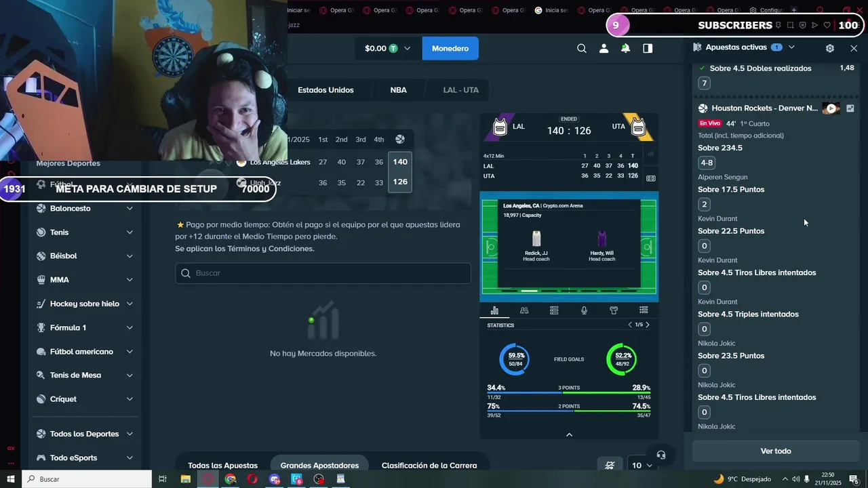Click the Windows taskbar Buscar search box
The width and height of the screenshot is (868, 488).
pyautogui.click(x=87, y=479)
